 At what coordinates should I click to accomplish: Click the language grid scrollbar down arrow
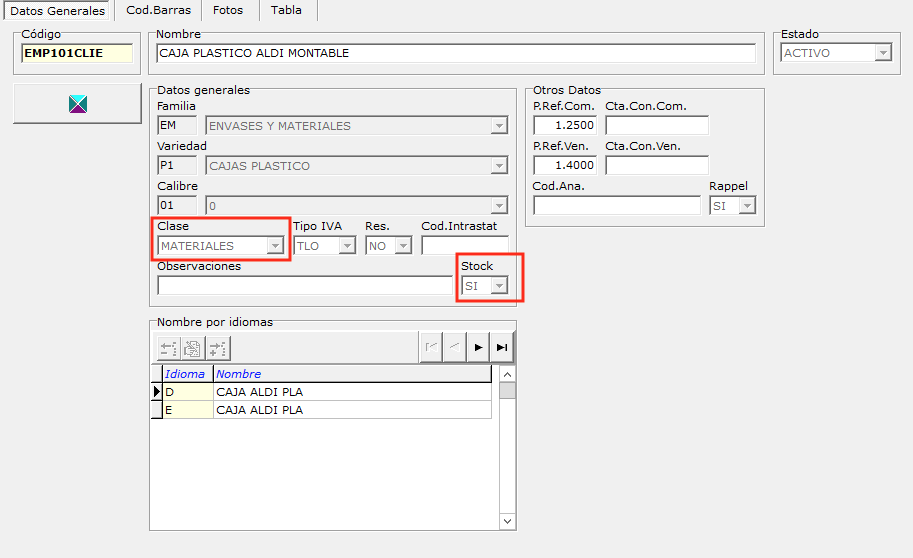pyautogui.click(x=507, y=521)
